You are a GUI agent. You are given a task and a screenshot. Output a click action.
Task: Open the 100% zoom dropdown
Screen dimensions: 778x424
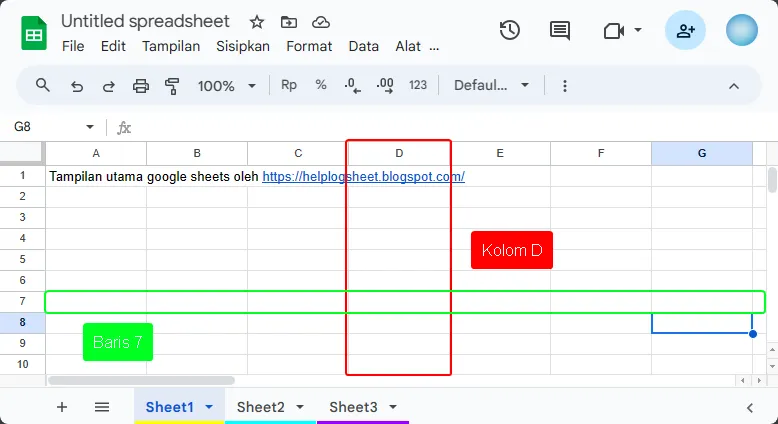coord(226,86)
